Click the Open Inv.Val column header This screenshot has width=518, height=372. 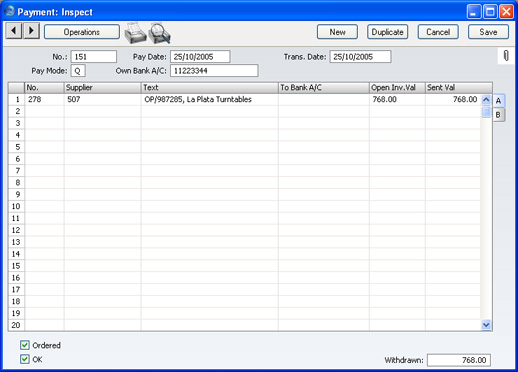pos(397,88)
